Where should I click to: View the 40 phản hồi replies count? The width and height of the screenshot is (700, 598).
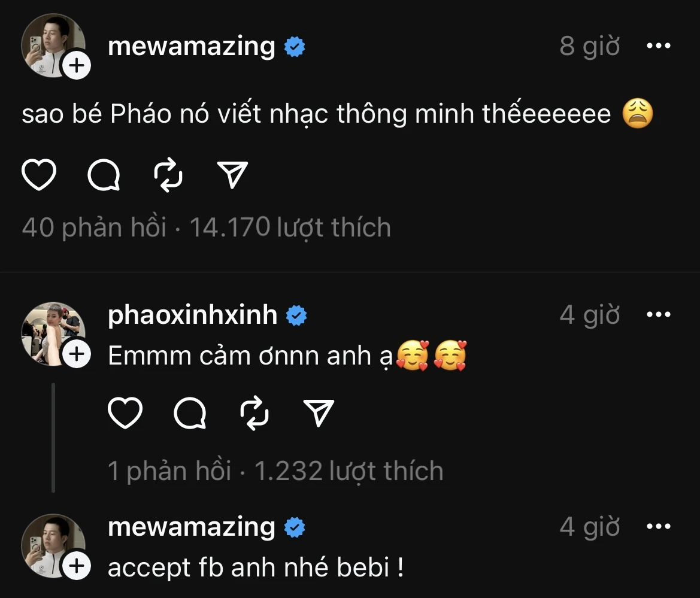click(94, 227)
